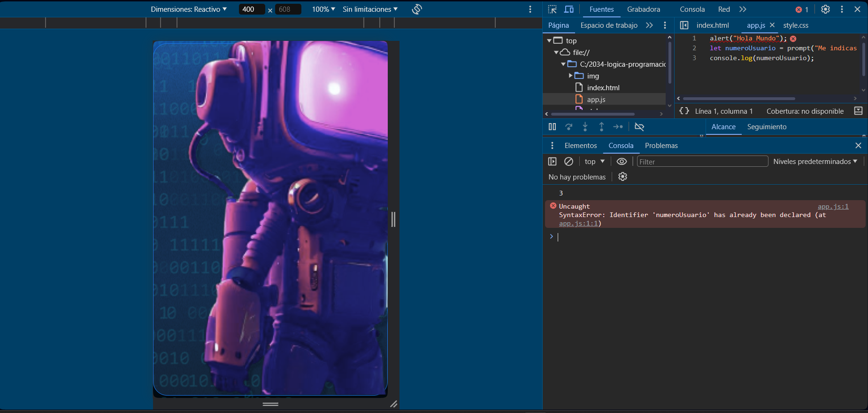This screenshot has width=868, height=413.
Task: Click the rotate device orientation icon
Action: pyautogui.click(x=417, y=9)
